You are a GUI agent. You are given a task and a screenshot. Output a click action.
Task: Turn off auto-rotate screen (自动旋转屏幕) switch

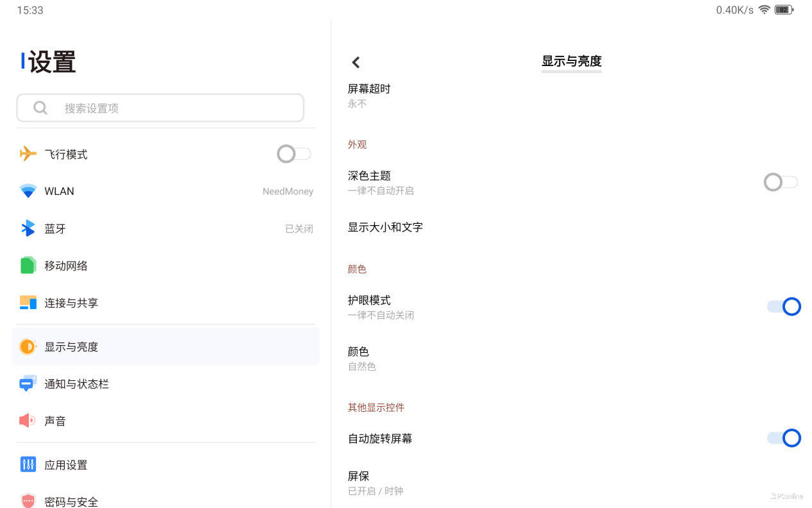coord(784,438)
